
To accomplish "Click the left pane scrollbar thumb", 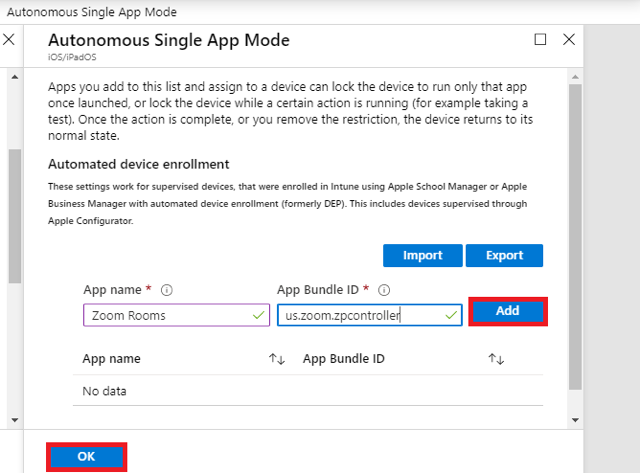I will coord(15,216).
